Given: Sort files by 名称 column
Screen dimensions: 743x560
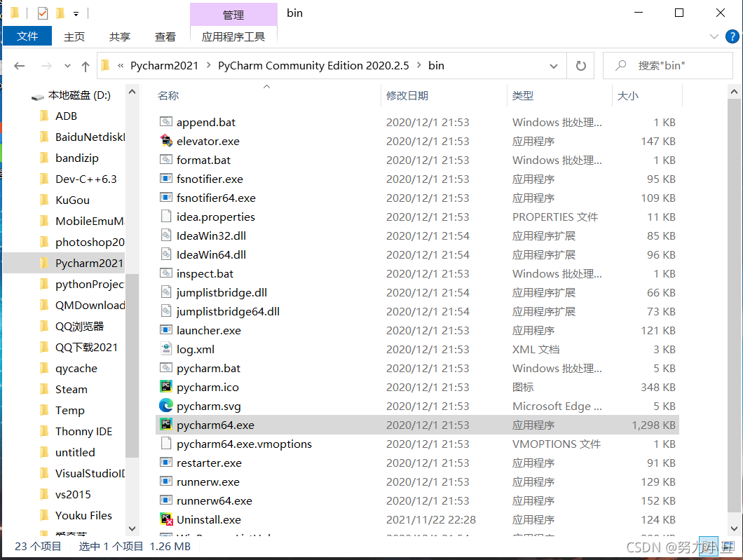Looking at the screenshot, I should [x=168, y=96].
